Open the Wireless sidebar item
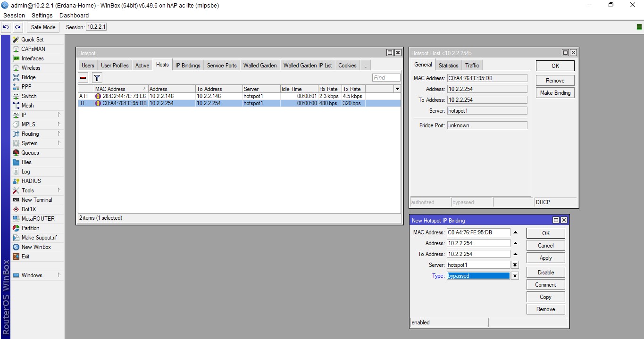The width and height of the screenshot is (644, 339). pyautogui.click(x=31, y=68)
